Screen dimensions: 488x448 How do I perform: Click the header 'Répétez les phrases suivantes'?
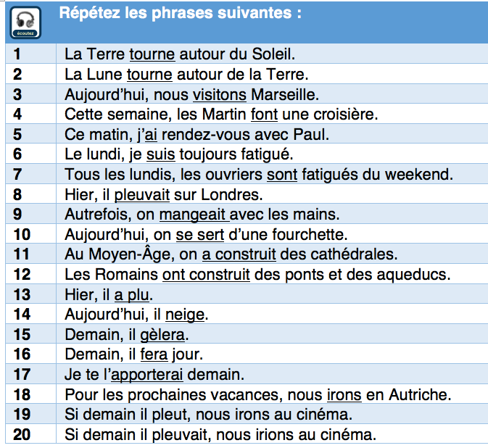pyautogui.click(x=180, y=13)
